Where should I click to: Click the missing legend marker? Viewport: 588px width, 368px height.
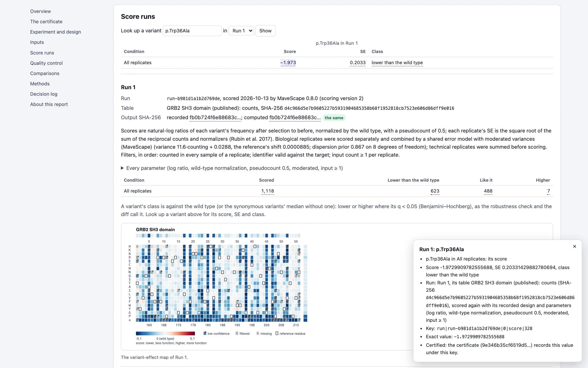coord(258,334)
